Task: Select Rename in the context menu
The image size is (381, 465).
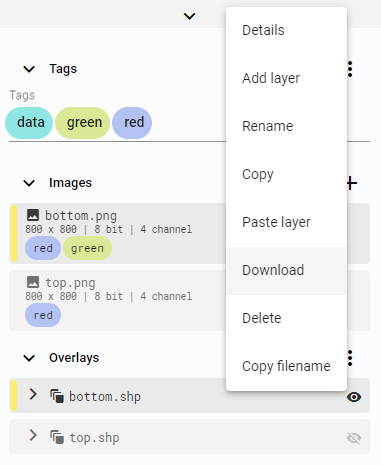Action: tap(286, 126)
